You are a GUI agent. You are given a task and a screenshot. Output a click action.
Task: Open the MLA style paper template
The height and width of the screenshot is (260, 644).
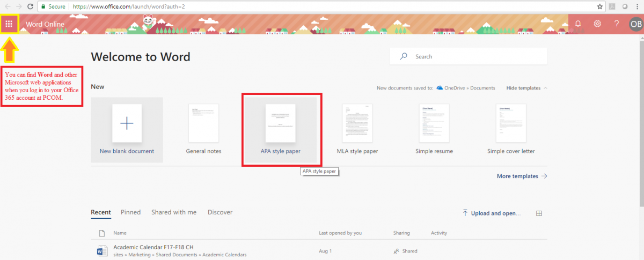[x=357, y=130]
